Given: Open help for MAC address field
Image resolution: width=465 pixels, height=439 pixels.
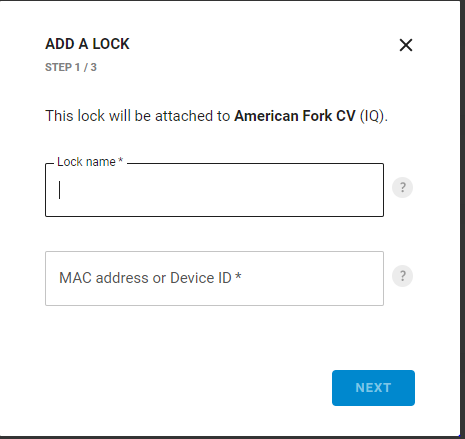Looking at the screenshot, I should click(402, 276).
